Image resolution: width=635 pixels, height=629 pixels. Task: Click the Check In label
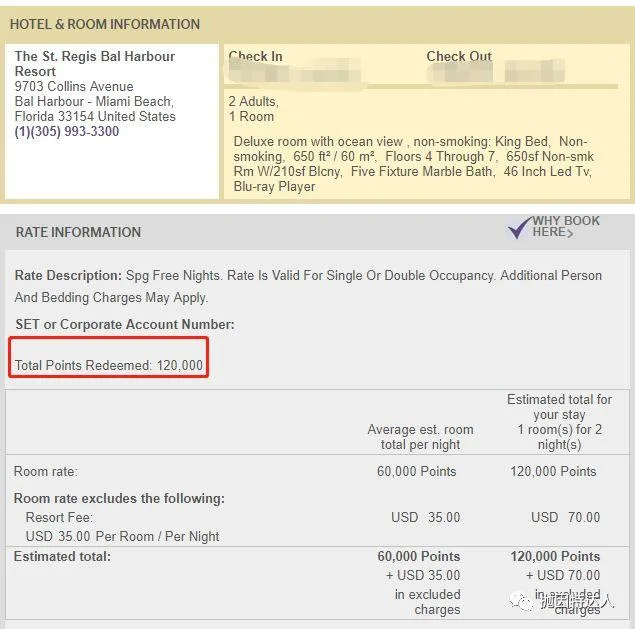[x=256, y=56]
